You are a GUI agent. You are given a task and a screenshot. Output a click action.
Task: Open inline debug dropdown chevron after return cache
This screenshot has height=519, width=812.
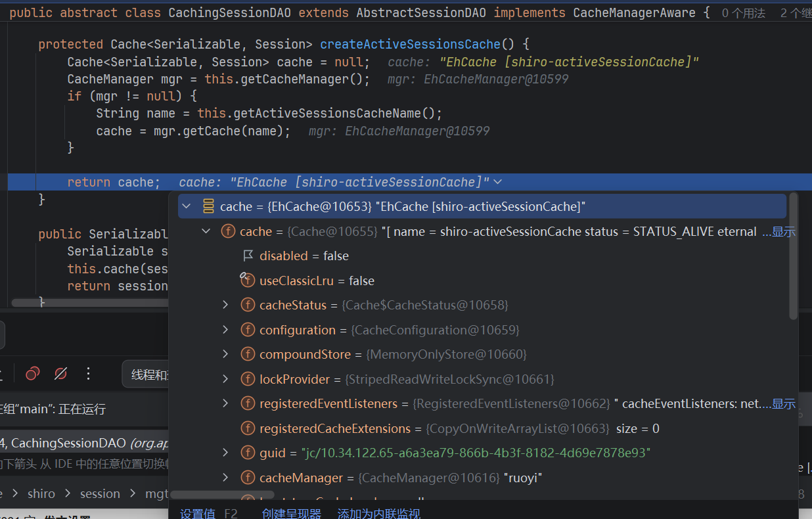(x=497, y=182)
